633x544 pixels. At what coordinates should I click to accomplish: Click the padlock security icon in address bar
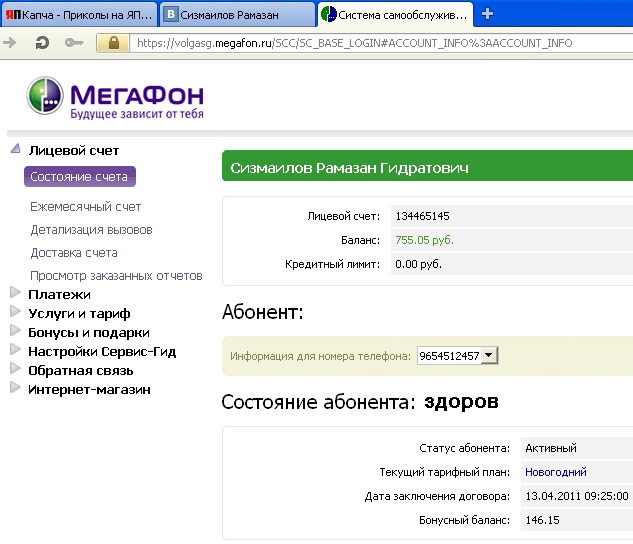click(113, 43)
